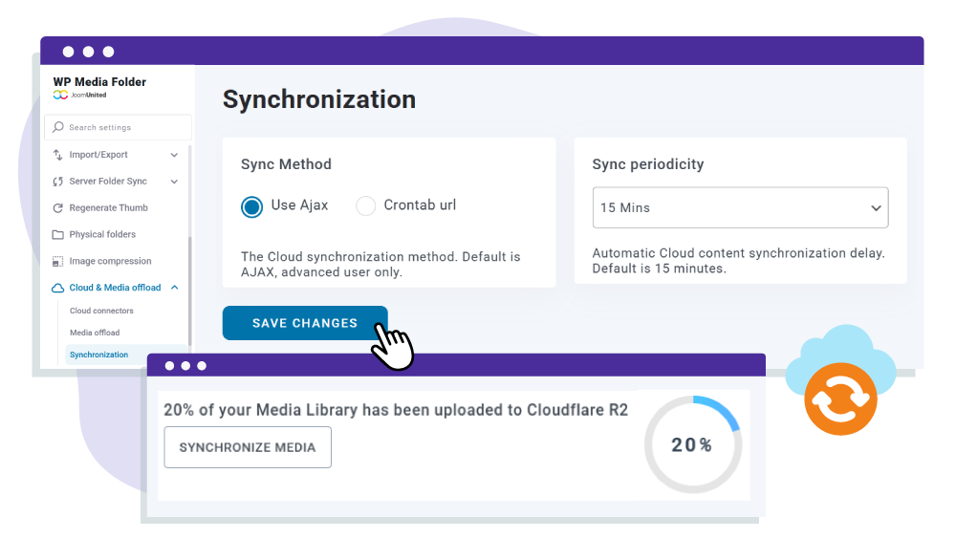Open the Sync periodicity dropdown
Screen dimensions: 956x560
click(x=740, y=207)
